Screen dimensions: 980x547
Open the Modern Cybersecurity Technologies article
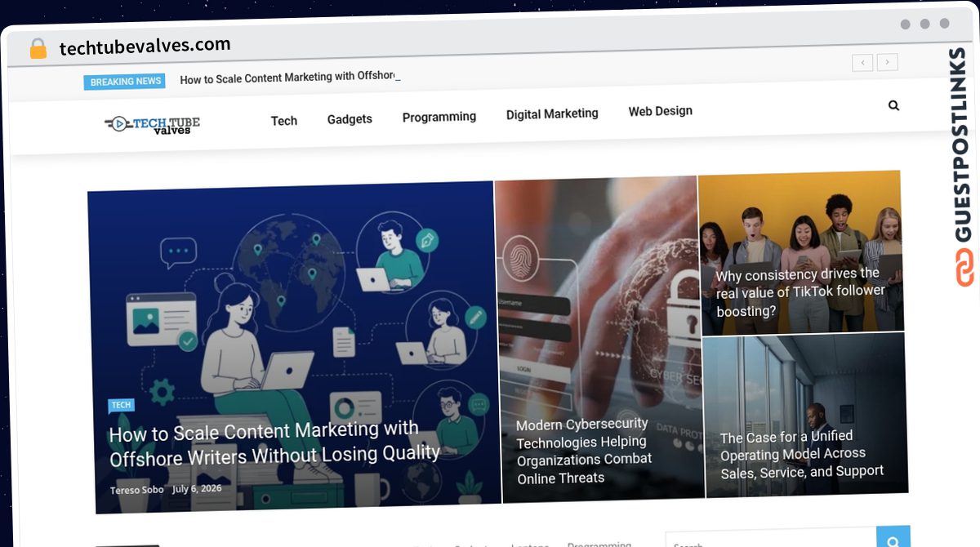[x=584, y=451]
